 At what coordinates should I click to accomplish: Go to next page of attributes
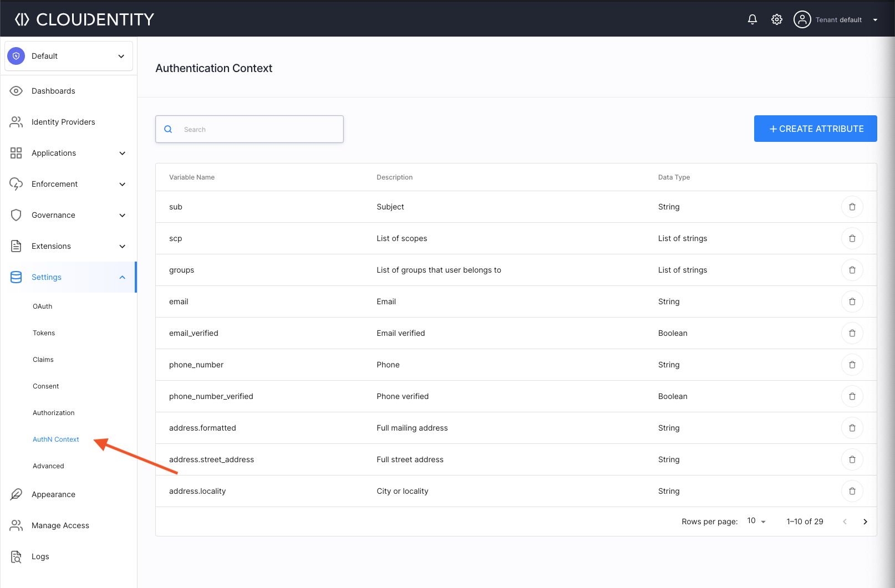865,521
